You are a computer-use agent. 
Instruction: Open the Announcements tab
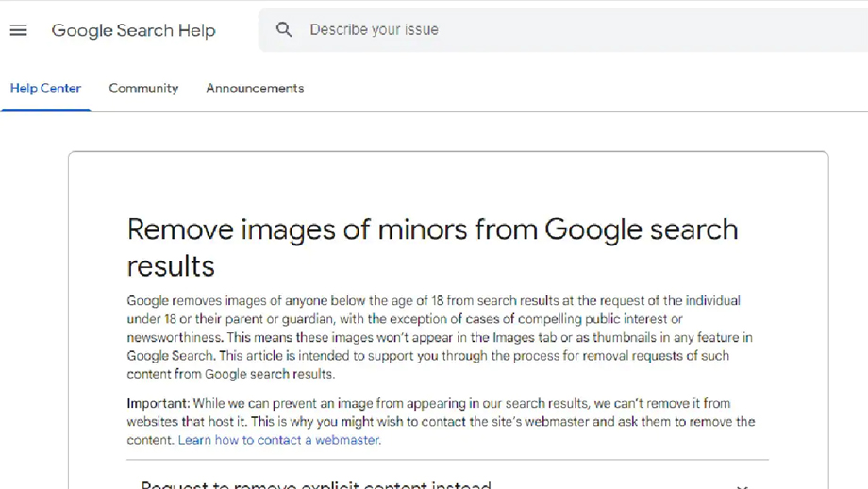[255, 88]
